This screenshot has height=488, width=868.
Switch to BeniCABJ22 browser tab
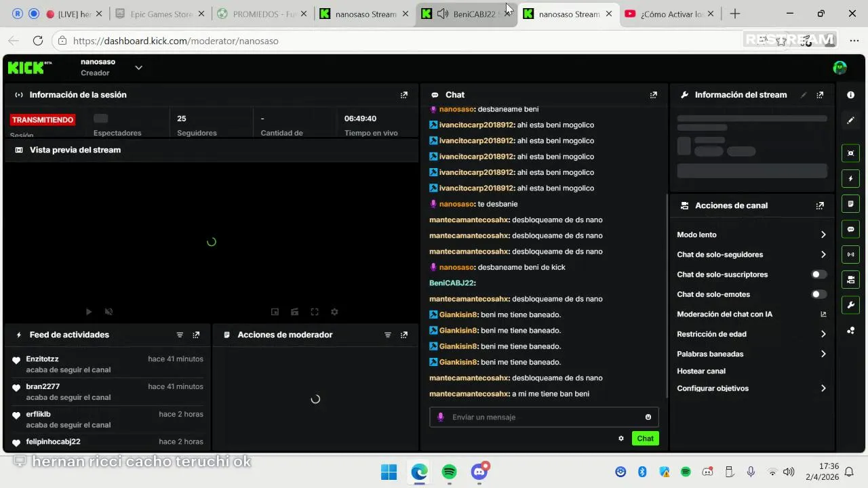pos(467,14)
